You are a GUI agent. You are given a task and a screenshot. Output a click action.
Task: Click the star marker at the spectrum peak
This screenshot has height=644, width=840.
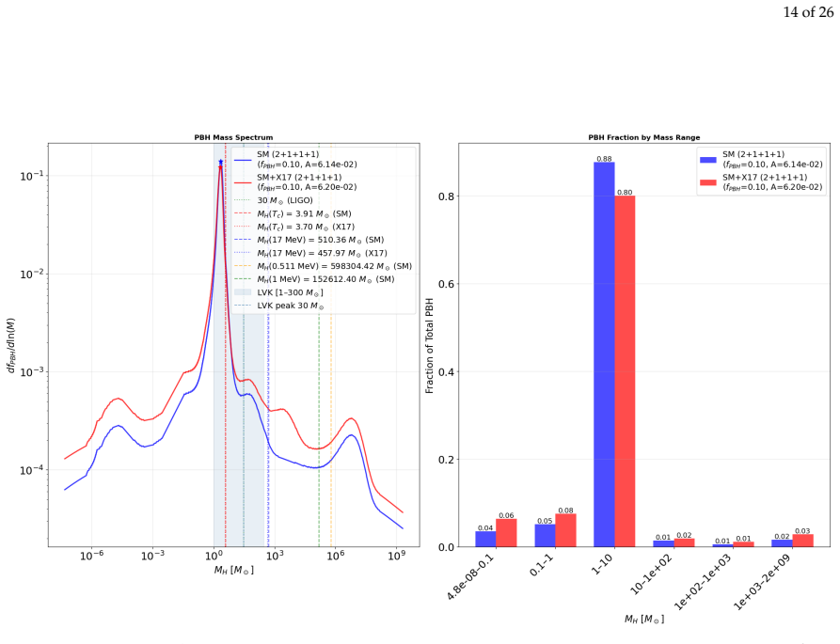(x=221, y=162)
